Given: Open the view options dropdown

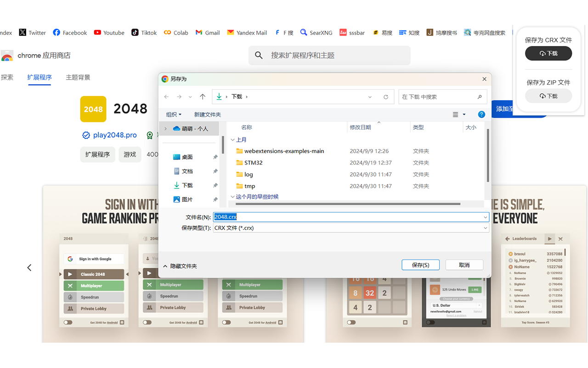Looking at the screenshot, I should click(464, 115).
